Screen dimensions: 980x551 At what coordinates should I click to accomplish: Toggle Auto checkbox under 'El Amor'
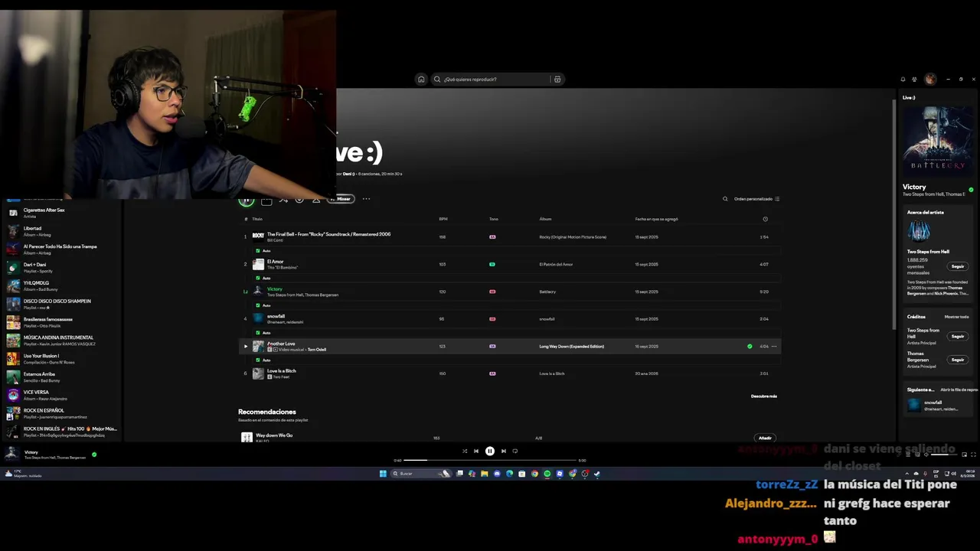[x=258, y=278]
